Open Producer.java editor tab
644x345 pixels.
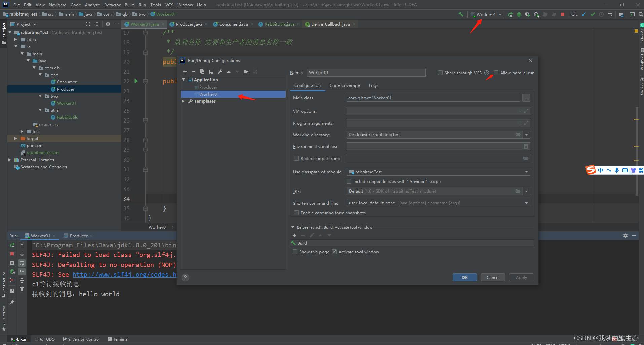189,24
